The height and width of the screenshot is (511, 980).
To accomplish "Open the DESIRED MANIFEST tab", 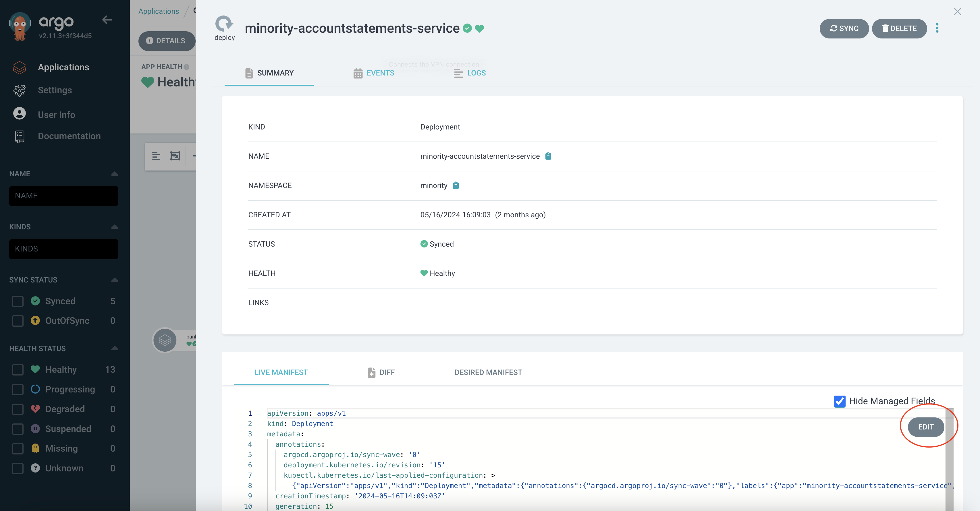I will pyautogui.click(x=488, y=372).
